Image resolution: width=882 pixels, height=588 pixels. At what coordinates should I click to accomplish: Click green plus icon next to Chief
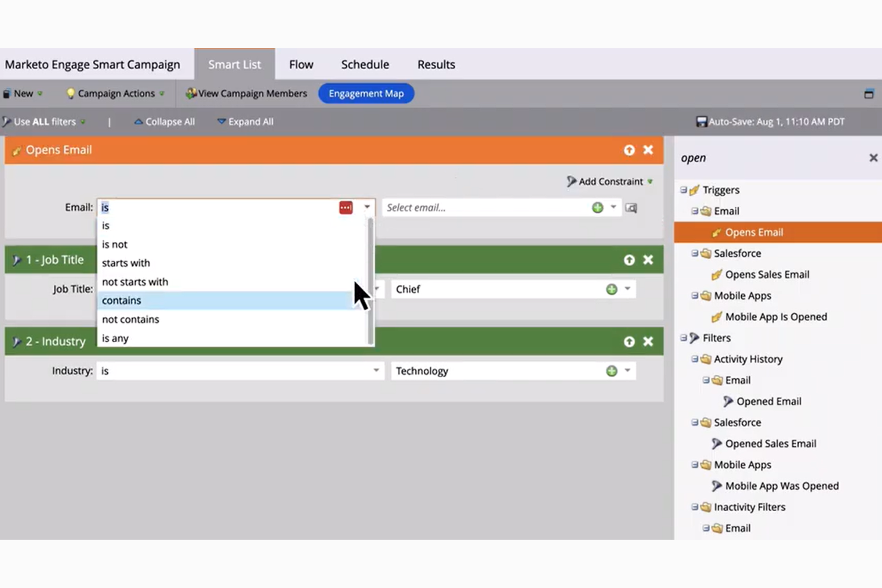click(x=611, y=289)
